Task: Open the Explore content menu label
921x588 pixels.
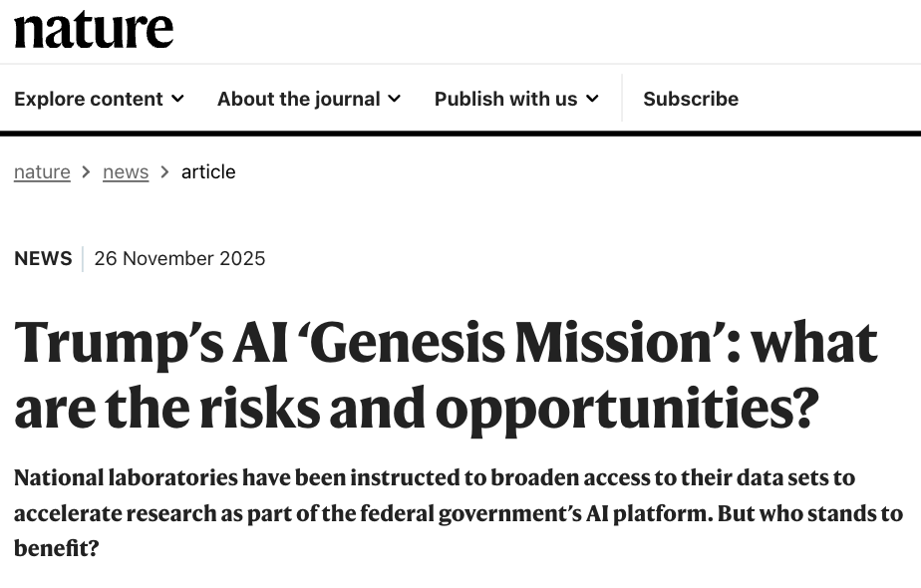Action: 88,99
